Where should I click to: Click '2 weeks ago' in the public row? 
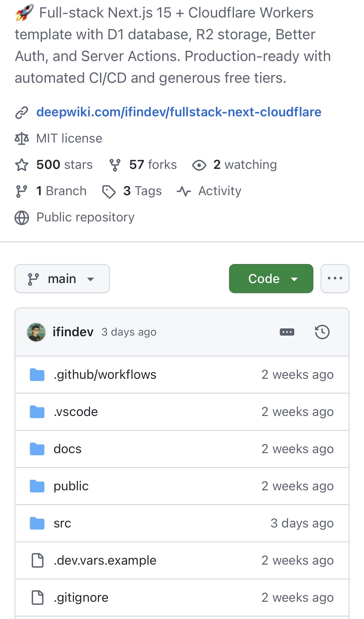298,486
